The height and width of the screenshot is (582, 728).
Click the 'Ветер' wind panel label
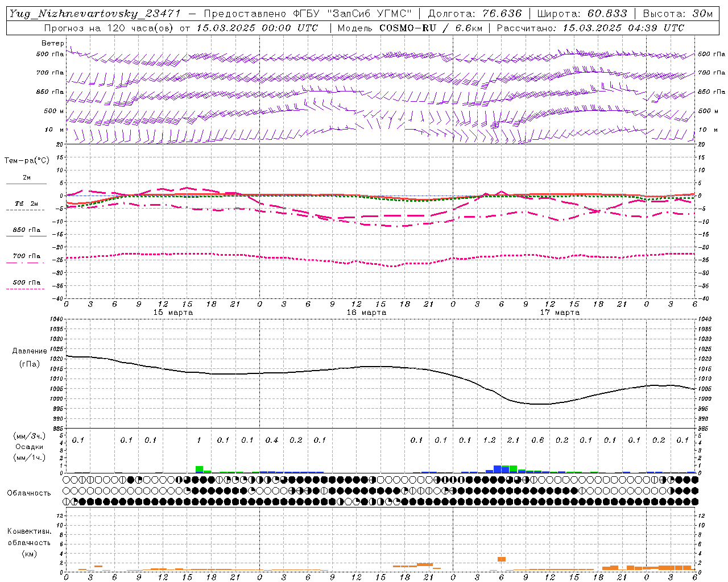click(x=53, y=43)
